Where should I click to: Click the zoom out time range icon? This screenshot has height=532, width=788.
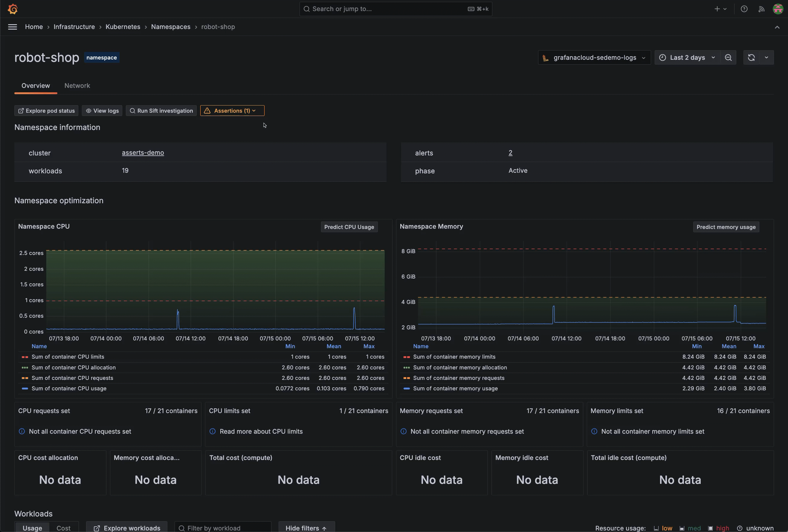[x=728, y=58]
